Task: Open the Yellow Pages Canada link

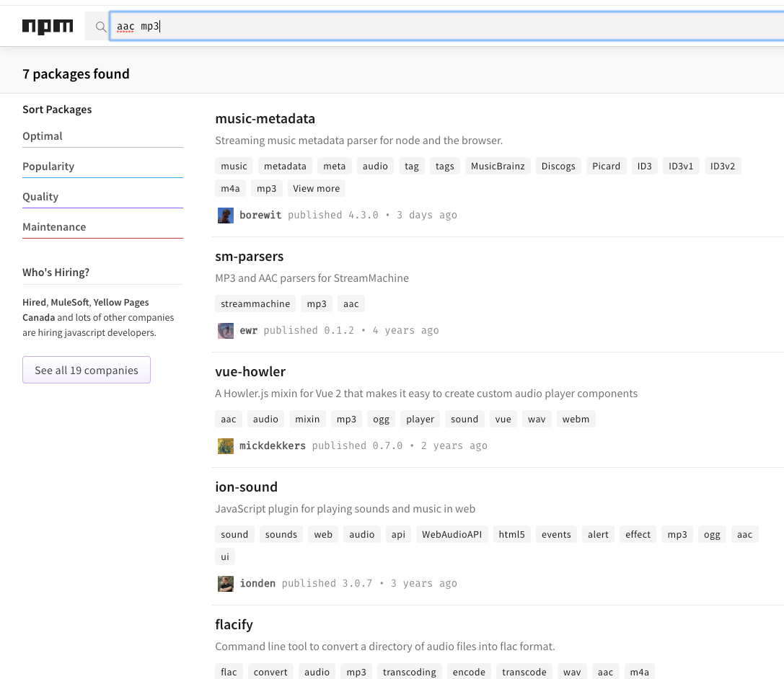Action: tap(86, 310)
